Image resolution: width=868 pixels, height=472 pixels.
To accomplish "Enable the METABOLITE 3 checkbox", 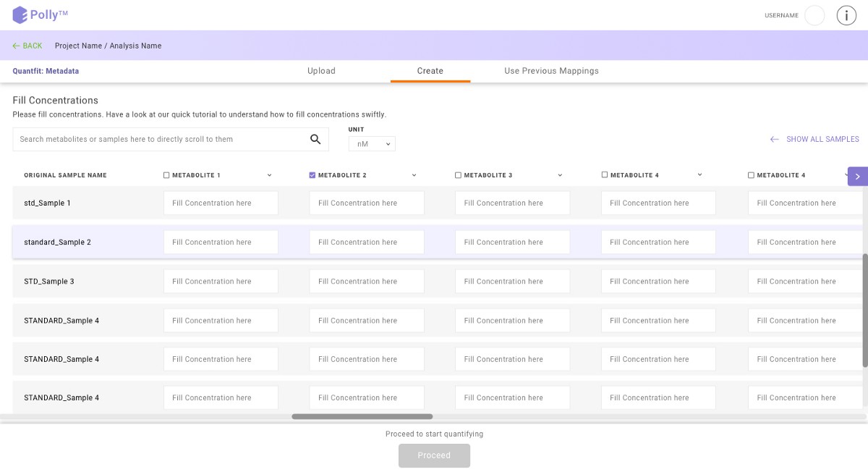I will click(x=458, y=174).
